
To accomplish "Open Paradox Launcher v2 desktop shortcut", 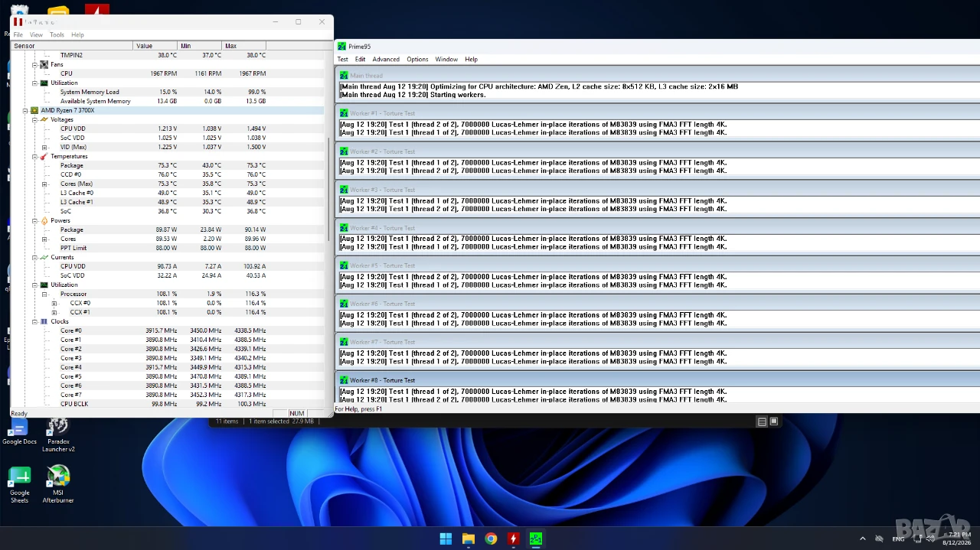I will pos(58,434).
